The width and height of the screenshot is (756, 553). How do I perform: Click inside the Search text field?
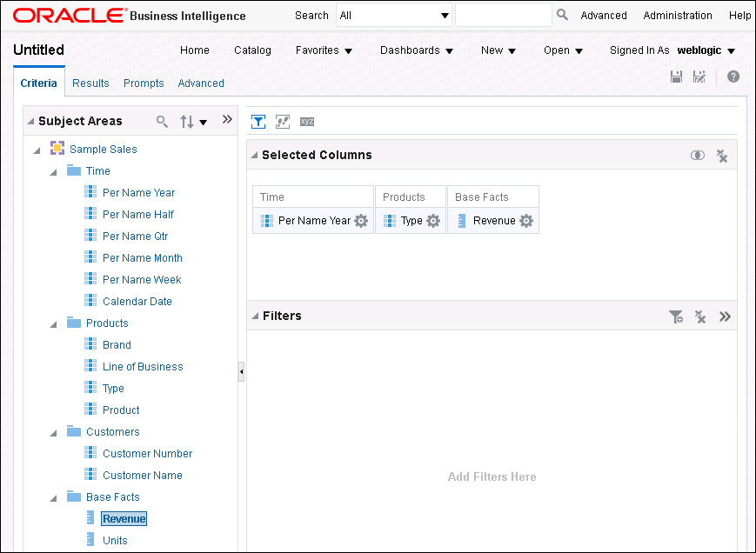(503, 15)
